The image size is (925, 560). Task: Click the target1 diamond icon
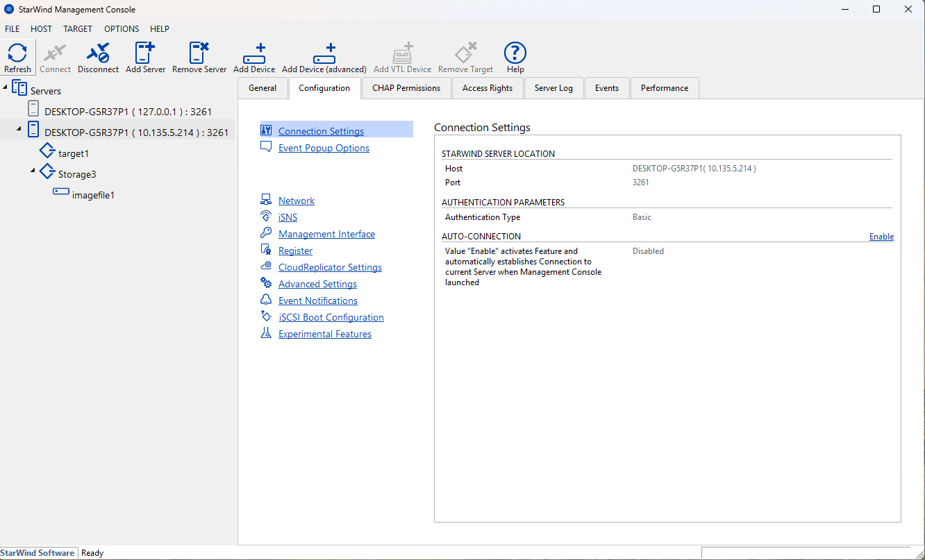[47, 151]
